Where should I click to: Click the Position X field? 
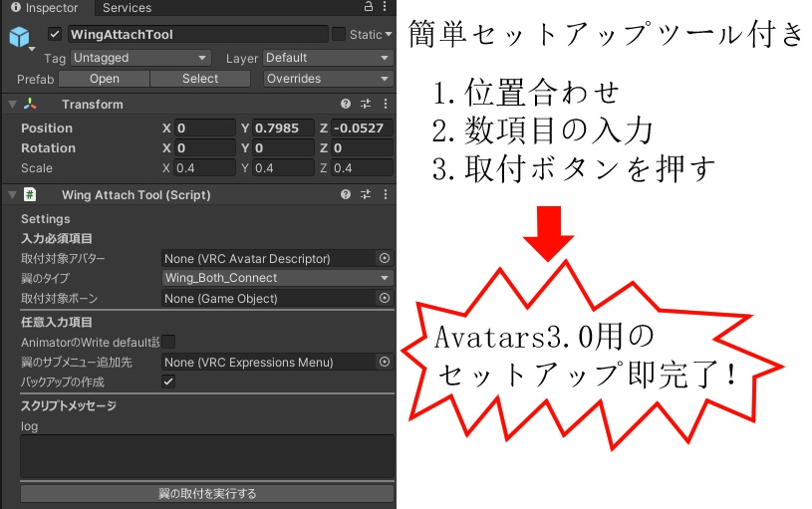205,127
